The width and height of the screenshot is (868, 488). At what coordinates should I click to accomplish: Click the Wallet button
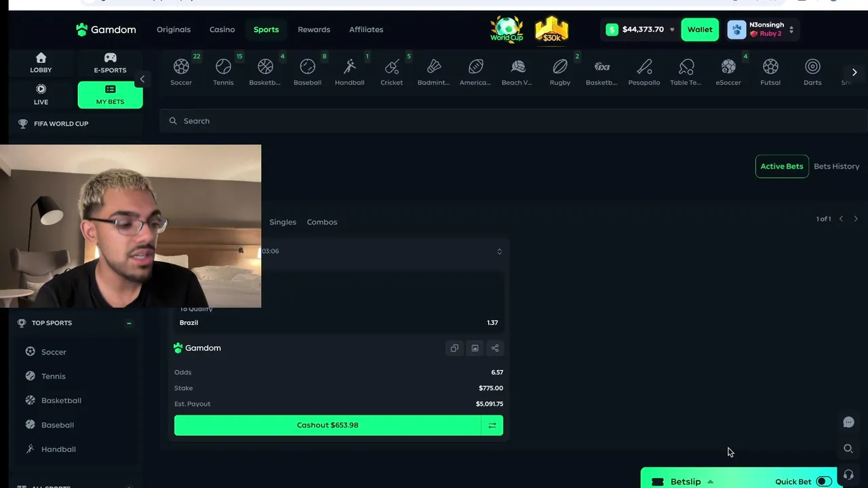pos(700,30)
